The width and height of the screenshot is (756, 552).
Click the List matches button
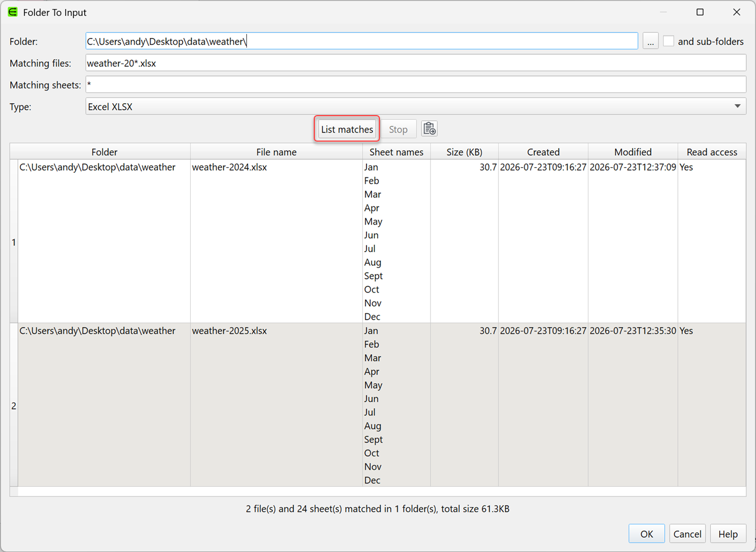[x=347, y=129]
